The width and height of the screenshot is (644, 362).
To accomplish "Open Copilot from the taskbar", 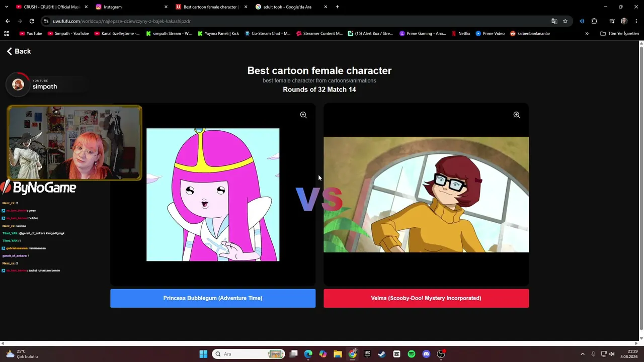I will [323, 354].
